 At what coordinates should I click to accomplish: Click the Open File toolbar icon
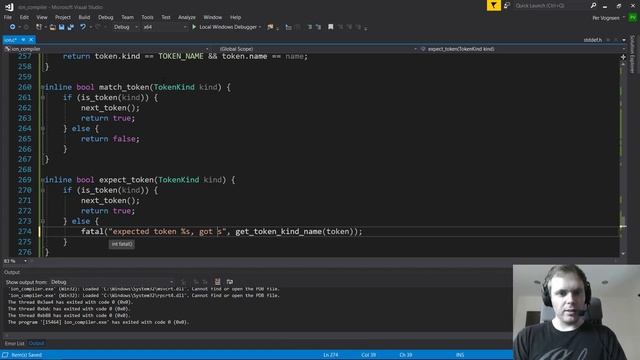[53, 27]
